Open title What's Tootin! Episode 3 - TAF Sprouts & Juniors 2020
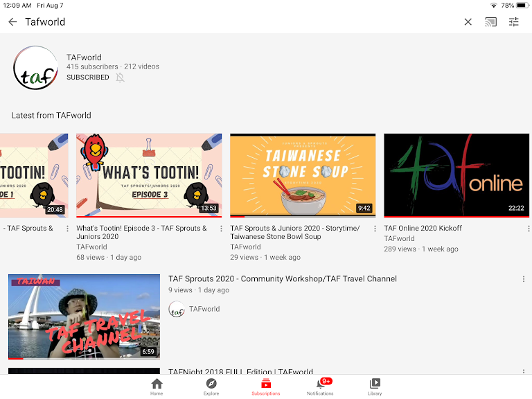Viewport: 532px width, 399px height. (x=141, y=233)
